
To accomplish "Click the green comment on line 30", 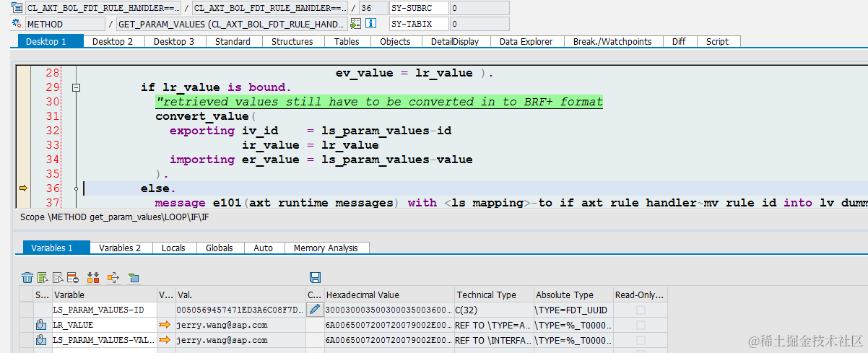I will (379, 102).
